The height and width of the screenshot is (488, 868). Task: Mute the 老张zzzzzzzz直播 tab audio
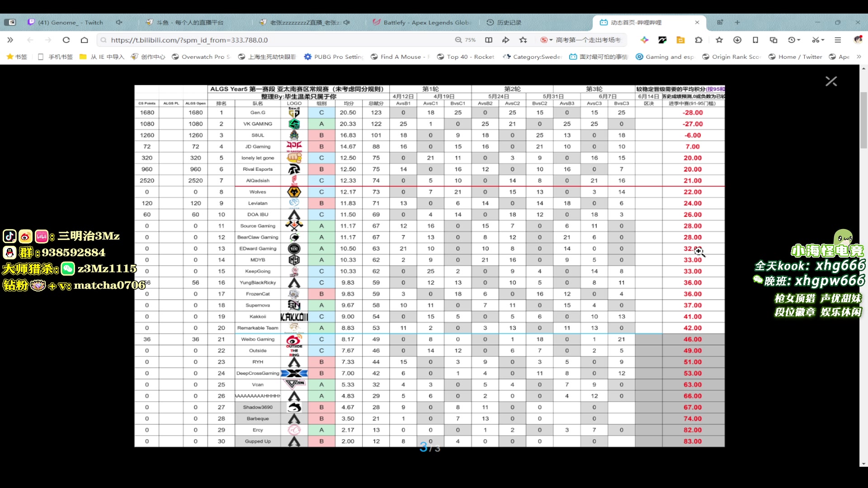click(347, 22)
